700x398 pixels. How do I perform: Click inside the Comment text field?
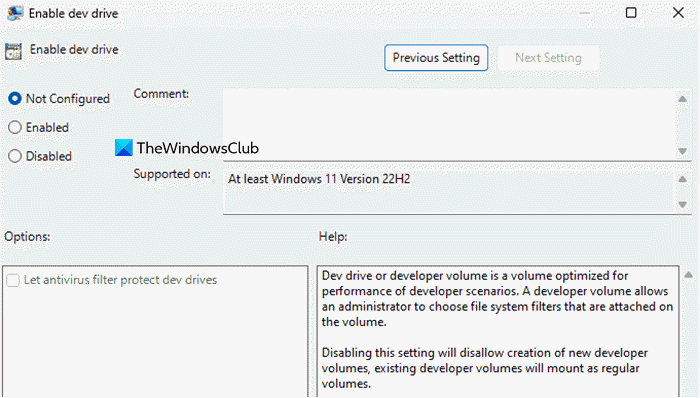[x=449, y=124]
